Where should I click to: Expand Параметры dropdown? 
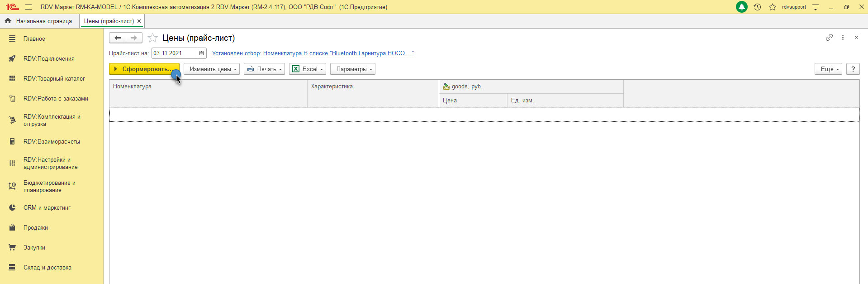pos(353,69)
